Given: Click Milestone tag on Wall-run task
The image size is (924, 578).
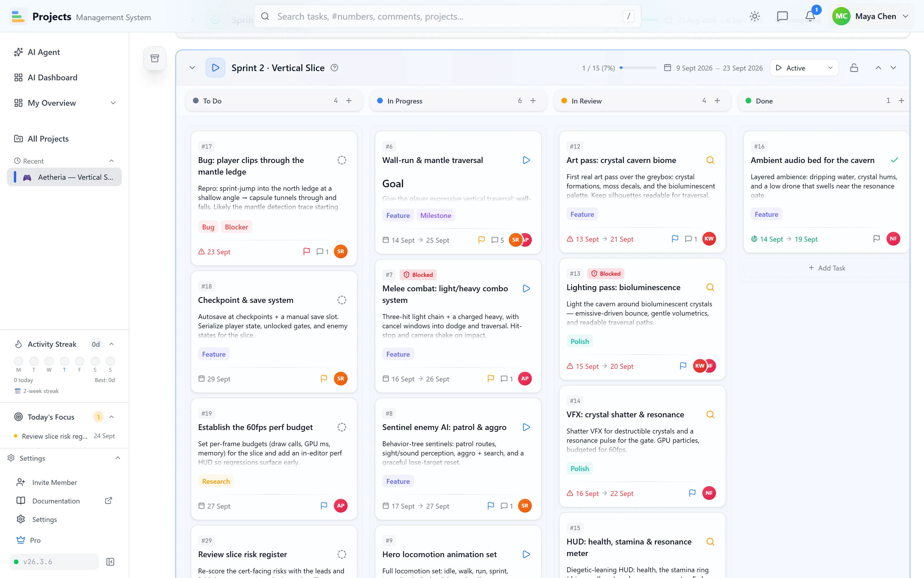Looking at the screenshot, I should [436, 215].
